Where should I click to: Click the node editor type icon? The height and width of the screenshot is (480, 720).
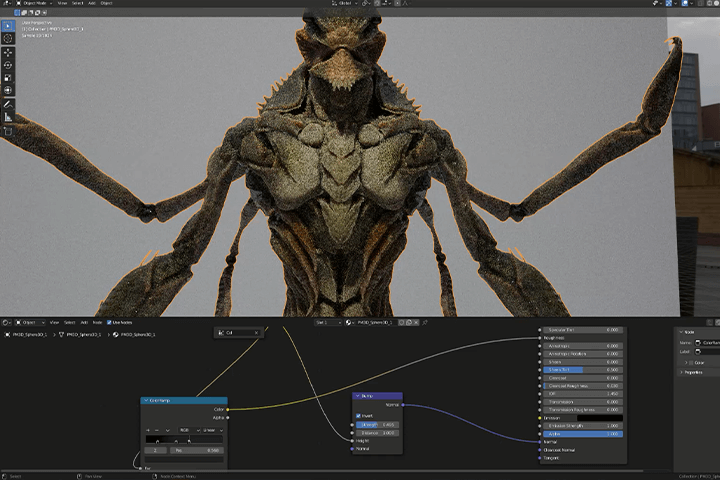[x=6, y=322]
